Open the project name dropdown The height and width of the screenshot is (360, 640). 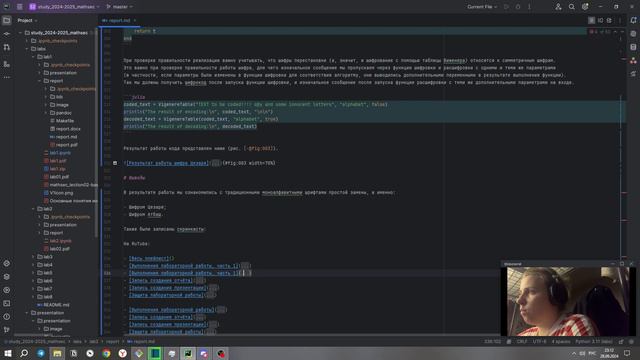(x=65, y=7)
